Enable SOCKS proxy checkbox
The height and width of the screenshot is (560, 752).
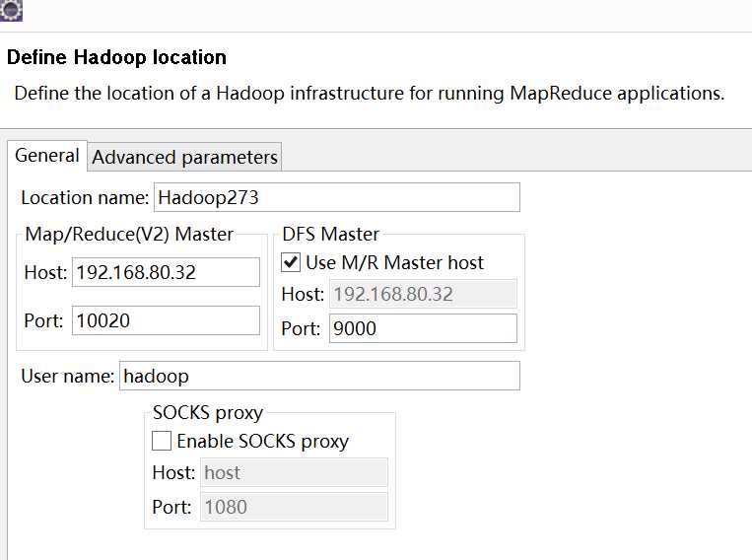tap(162, 441)
